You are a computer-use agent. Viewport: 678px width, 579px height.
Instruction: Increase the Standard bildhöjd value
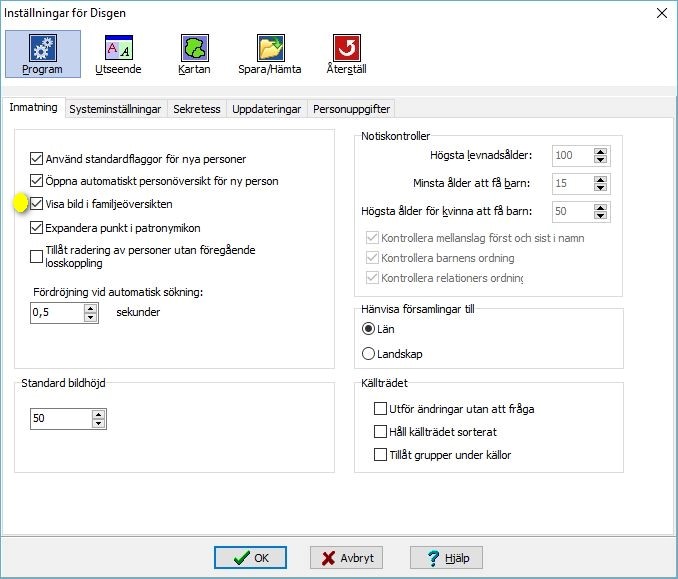click(x=99, y=414)
